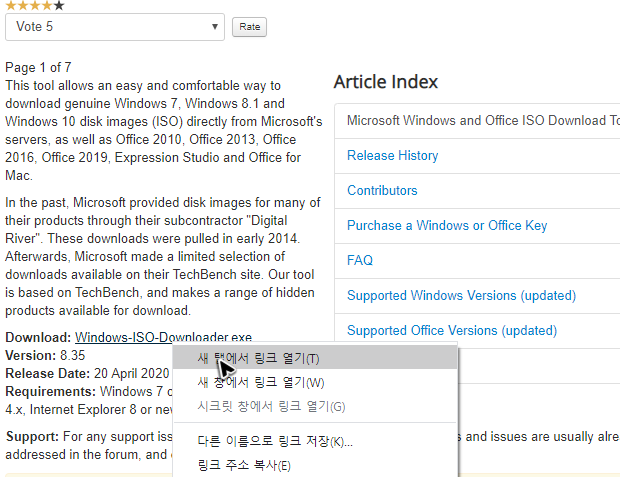
Task: Choose 링크 주소 복사(E) menu entry
Action: [315, 465]
